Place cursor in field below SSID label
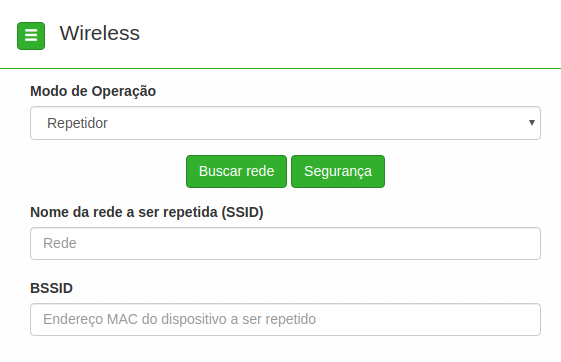This screenshot has height=362, width=561. 285,243
